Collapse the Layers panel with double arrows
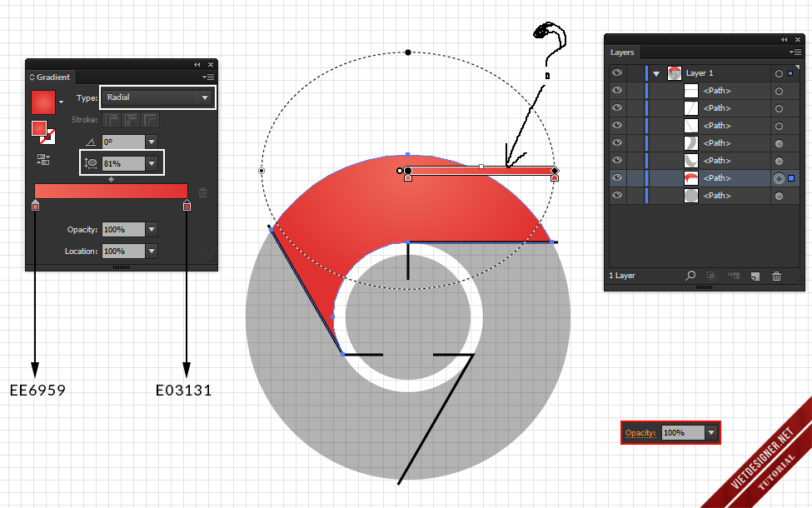 coord(785,40)
